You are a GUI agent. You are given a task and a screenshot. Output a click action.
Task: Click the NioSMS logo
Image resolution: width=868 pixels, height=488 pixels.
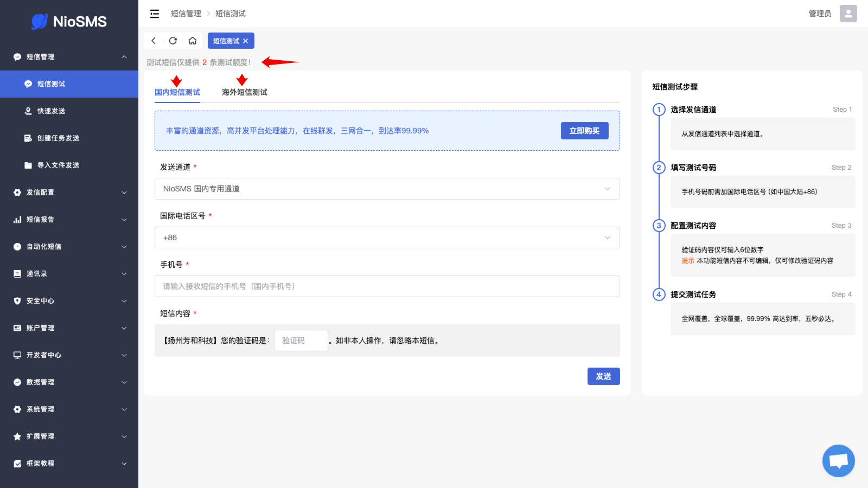click(x=69, y=22)
